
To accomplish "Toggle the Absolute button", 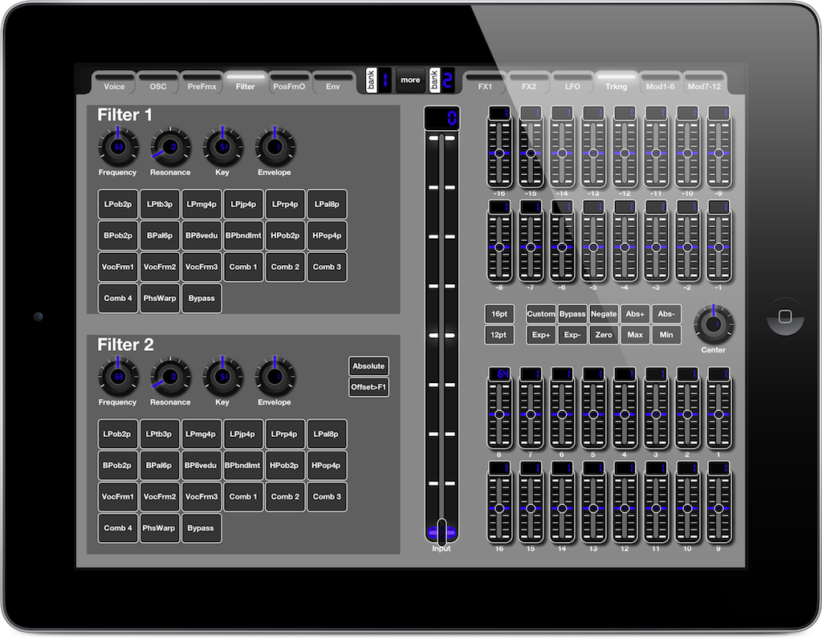I will tap(368, 365).
